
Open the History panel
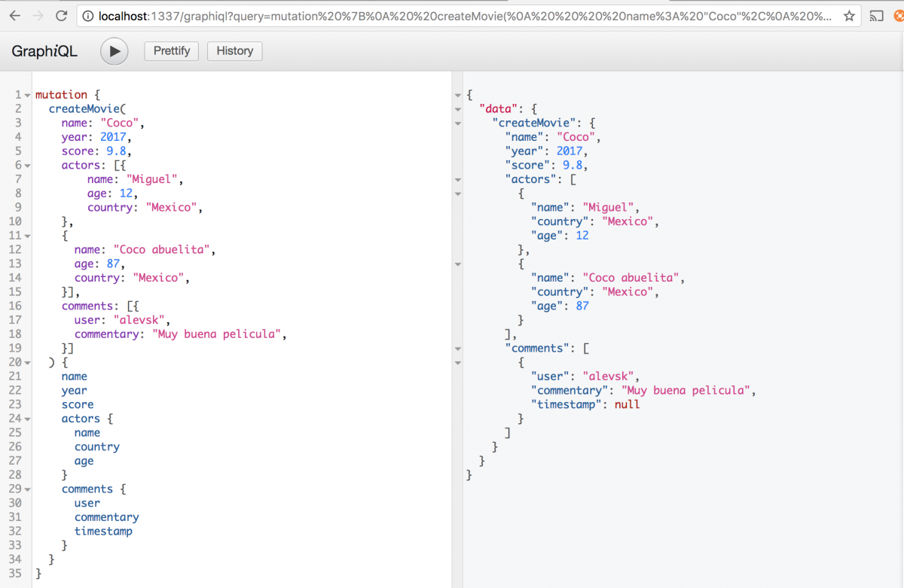234,51
